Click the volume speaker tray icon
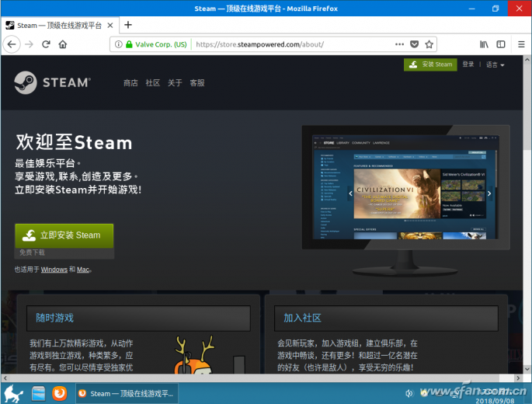 [409, 393]
